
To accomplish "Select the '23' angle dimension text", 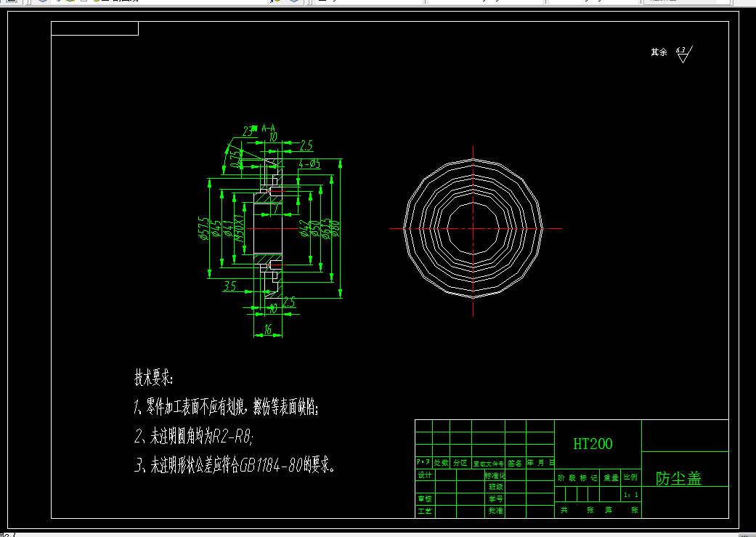I will point(248,132).
